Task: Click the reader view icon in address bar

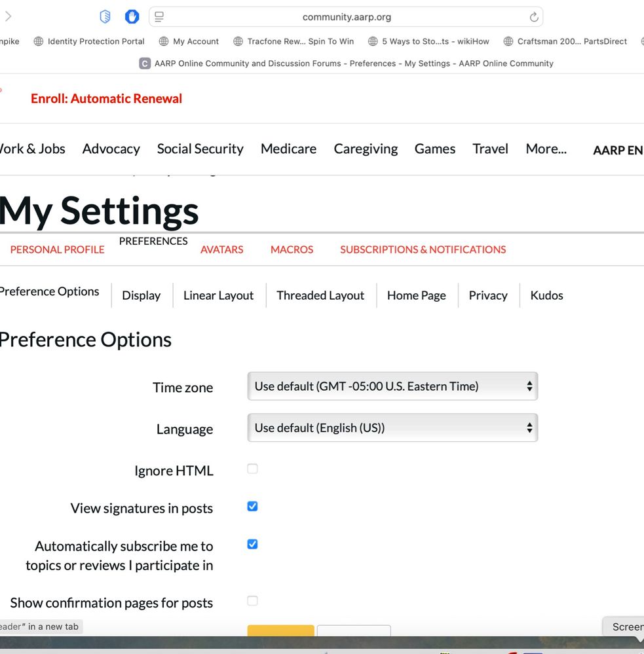Action: coord(159,17)
